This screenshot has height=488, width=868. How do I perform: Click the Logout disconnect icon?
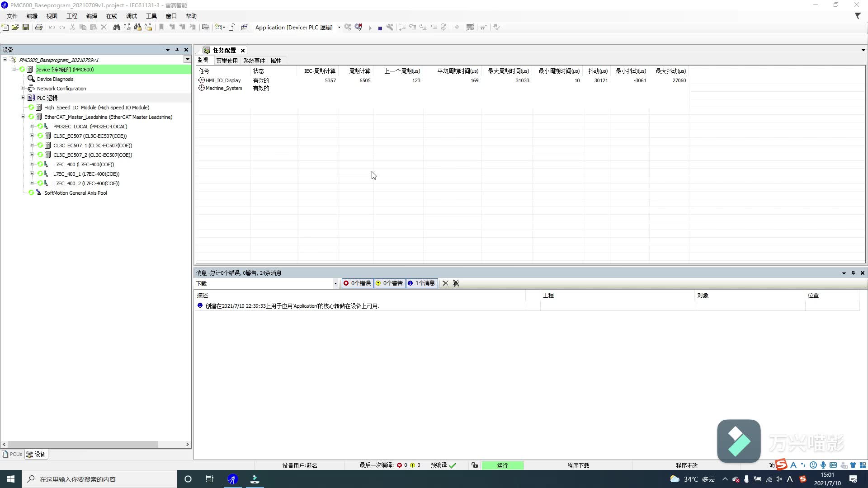pos(359,27)
